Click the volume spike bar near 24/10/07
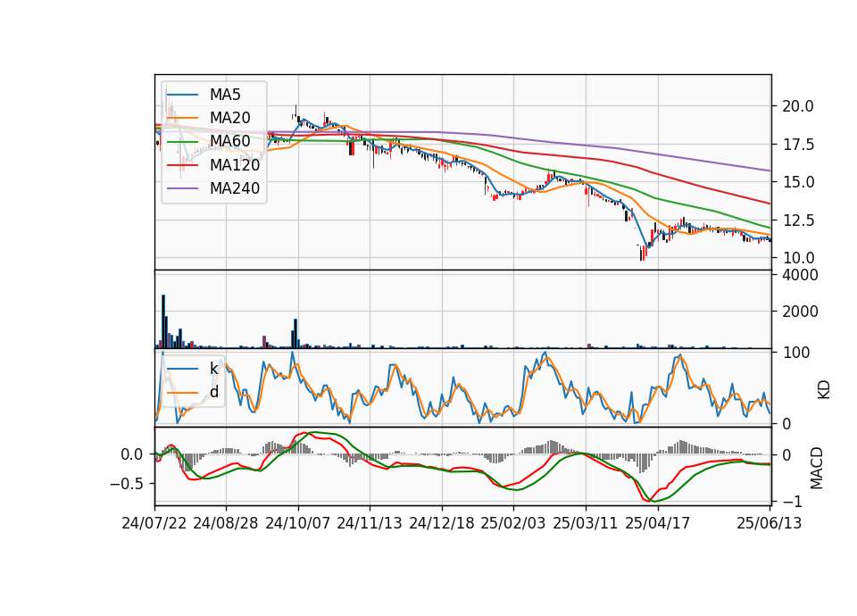This screenshot has width=857, height=616. pyautogui.click(x=295, y=333)
